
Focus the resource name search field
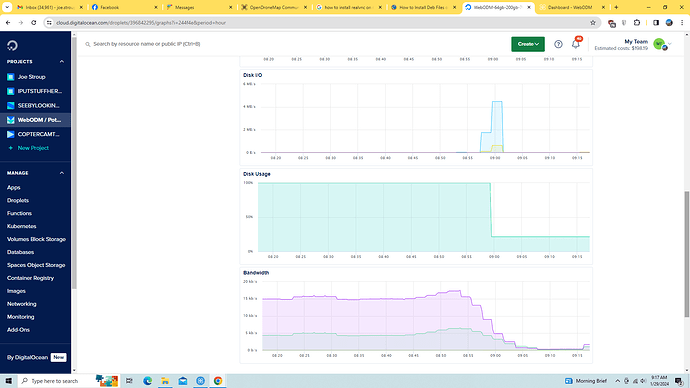[x=147, y=44]
